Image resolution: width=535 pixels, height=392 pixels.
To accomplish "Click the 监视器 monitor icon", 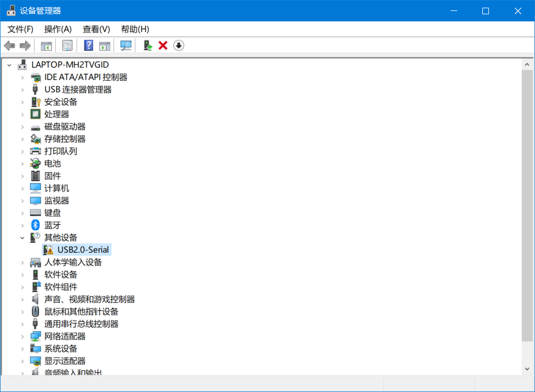I will click(x=36, y=201).
